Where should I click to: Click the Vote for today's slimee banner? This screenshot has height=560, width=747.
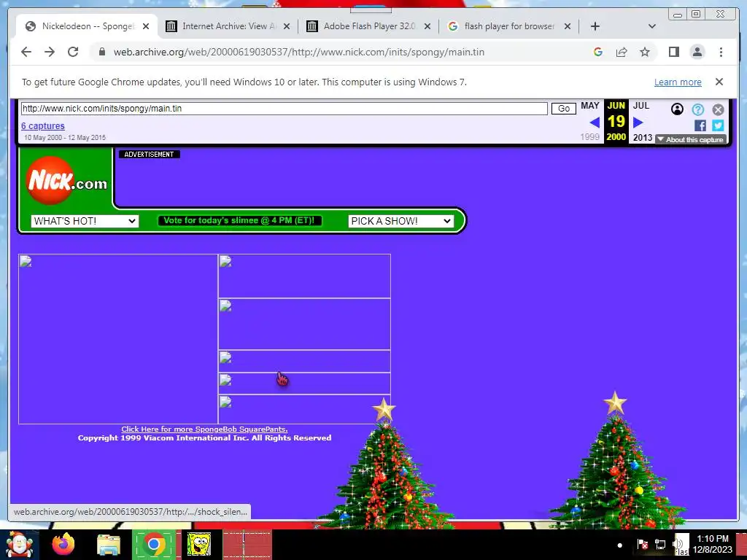tap(240, 220)
